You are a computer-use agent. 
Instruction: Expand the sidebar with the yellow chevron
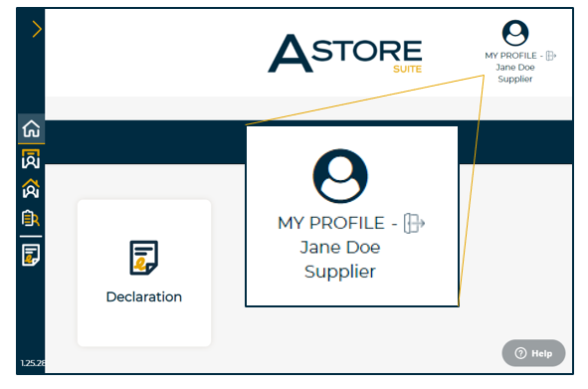click(37, 29)
